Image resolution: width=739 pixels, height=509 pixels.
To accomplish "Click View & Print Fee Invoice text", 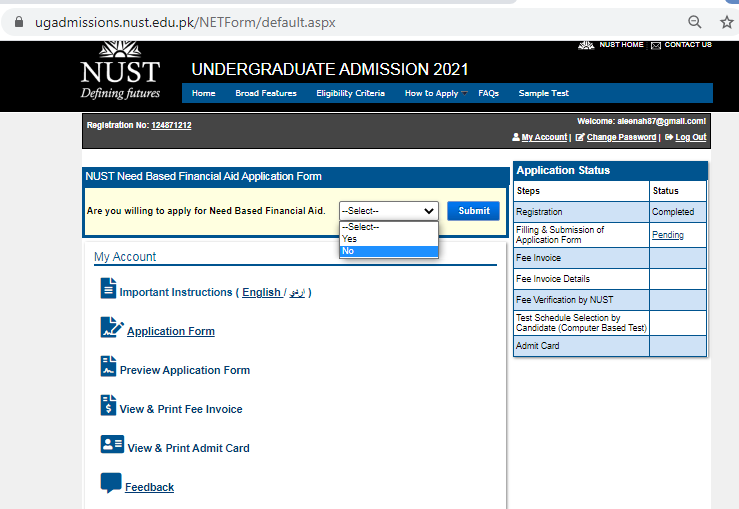I will pyautogui.click(x=181, y=409).
